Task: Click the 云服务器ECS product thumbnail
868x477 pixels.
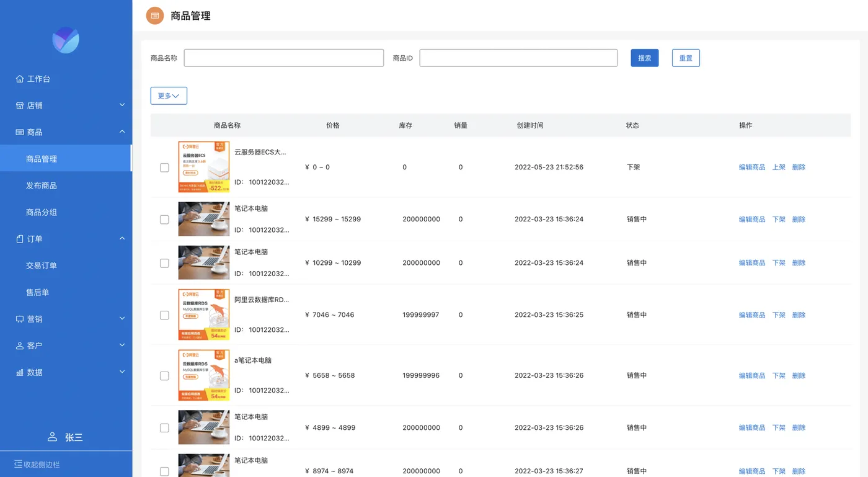Action: click(204, 167)
